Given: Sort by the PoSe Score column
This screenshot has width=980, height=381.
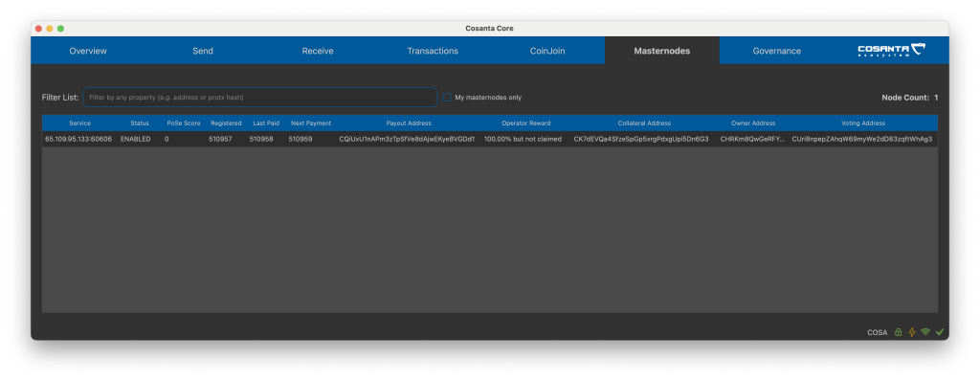Looking at the screenshot, I should 184,123.
